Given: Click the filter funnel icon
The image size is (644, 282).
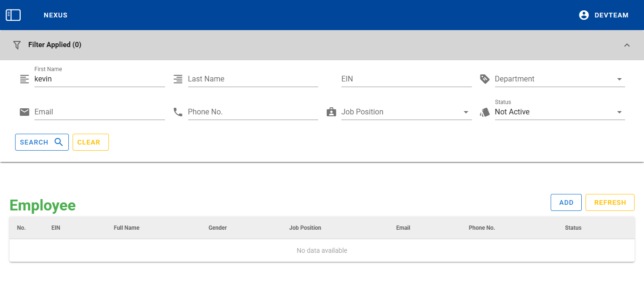Looking at the screenshot, I should [17, 45].
